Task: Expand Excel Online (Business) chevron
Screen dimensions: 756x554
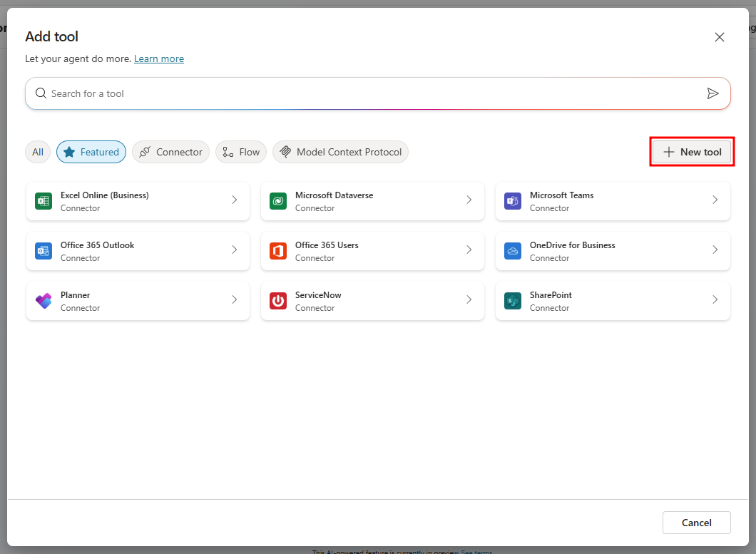Action: [x=235, y=200]
